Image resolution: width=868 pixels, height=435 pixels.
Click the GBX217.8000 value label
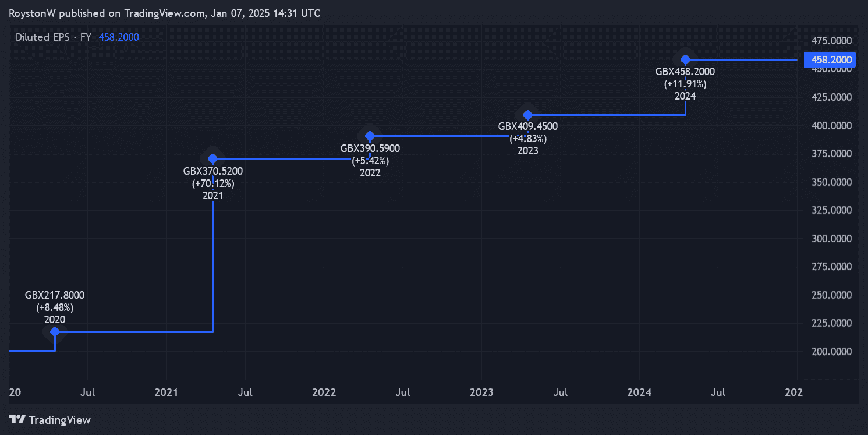(x=55, y=295)
